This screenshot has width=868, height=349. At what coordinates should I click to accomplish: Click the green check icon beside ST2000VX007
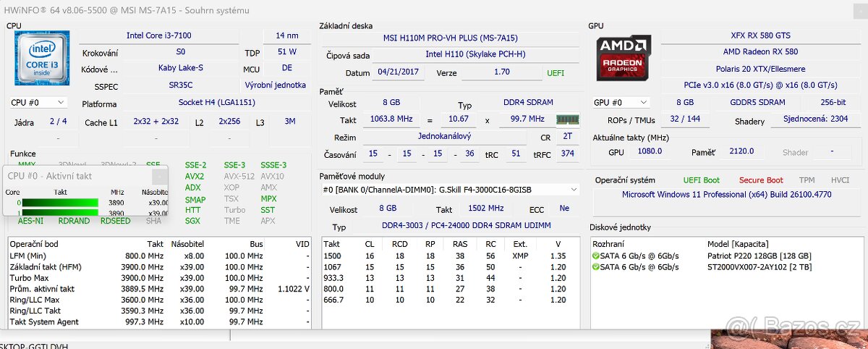click(595, 266)
